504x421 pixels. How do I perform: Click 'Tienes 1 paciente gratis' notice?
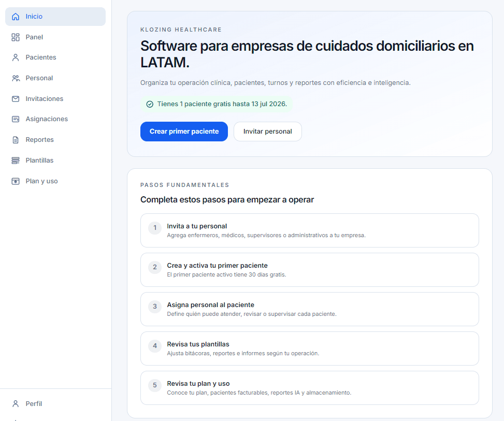click(x=217, y=104)
